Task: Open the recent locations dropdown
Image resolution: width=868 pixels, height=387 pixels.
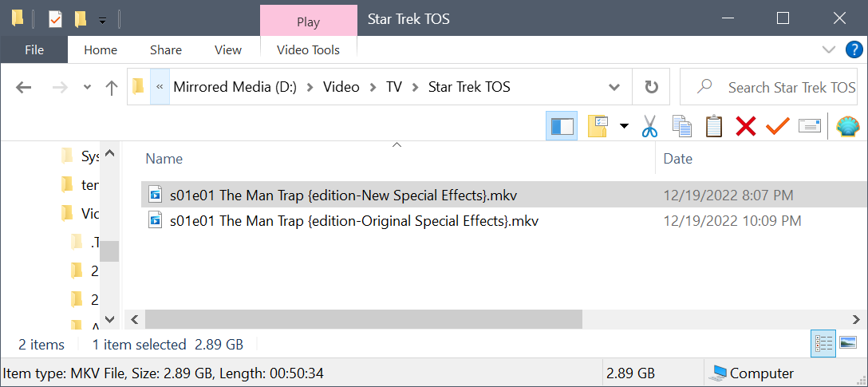Action: pos(87,88)
